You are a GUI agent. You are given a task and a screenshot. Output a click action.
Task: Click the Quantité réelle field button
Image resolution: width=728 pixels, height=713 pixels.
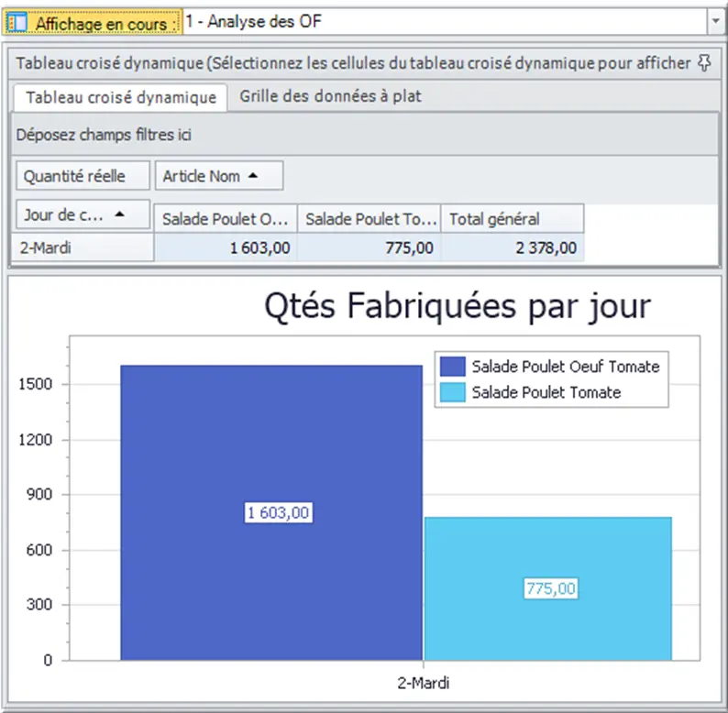point(83,176)
